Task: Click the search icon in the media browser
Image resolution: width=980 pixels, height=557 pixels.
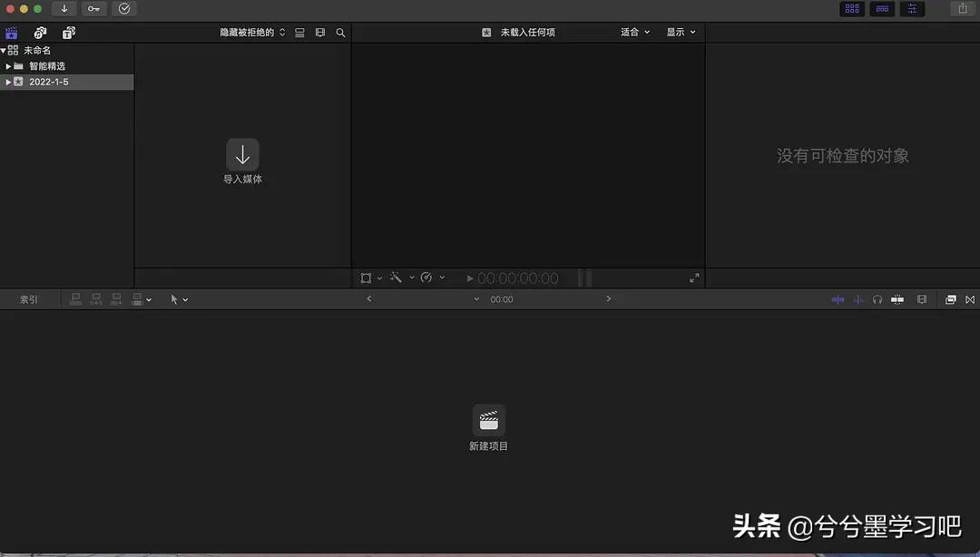Action: pos(340,32)
